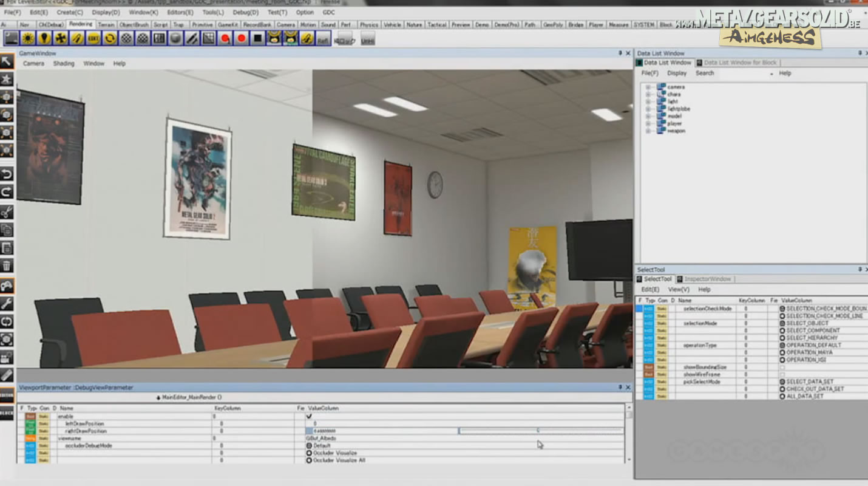Click the rightDrawPosition slider track

(x=540, y=431)
